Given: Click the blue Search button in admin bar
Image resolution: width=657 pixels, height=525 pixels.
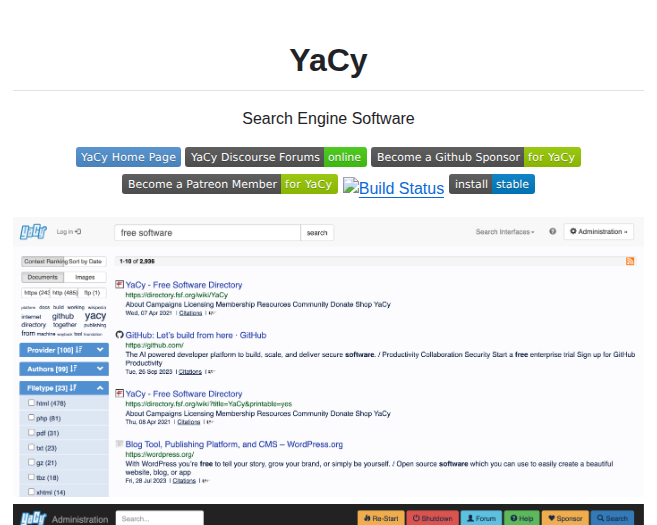Looking at the screenshot, I should [612, 518].
